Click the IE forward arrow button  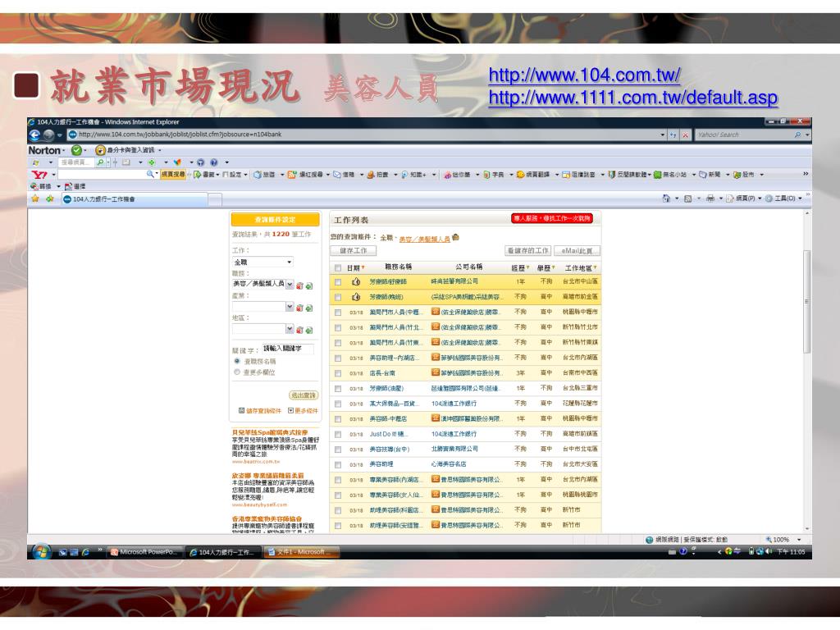[x=48, y=135]
